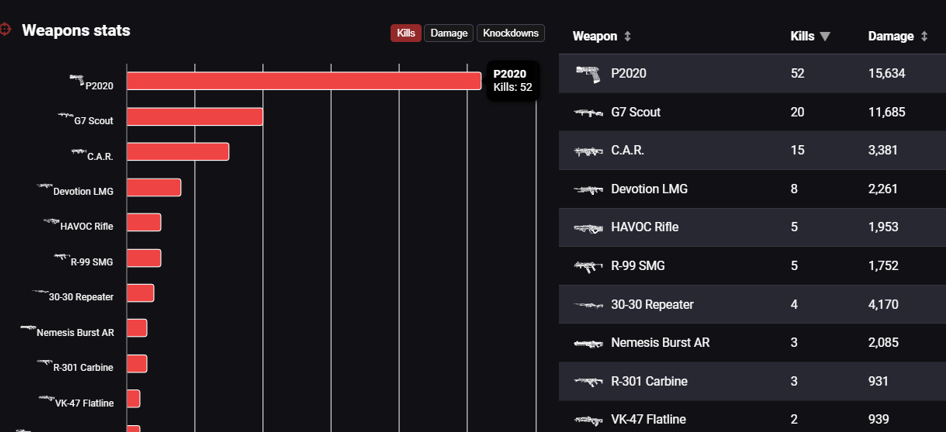Image resolution: width=946 pixels, height=432 pixels.
Task: Click 30-30 Repeater name in table
Action: 653,305
